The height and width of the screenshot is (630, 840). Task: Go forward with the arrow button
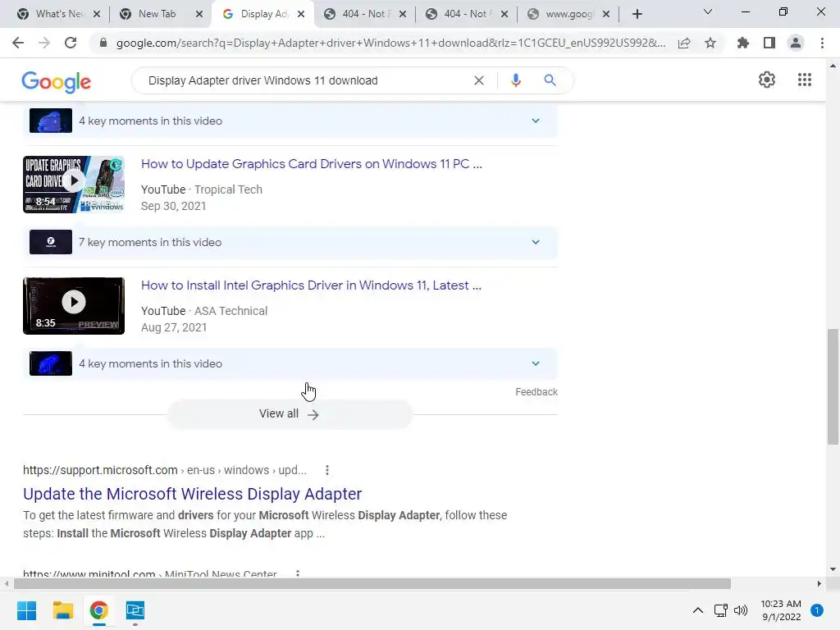[44, 43]
